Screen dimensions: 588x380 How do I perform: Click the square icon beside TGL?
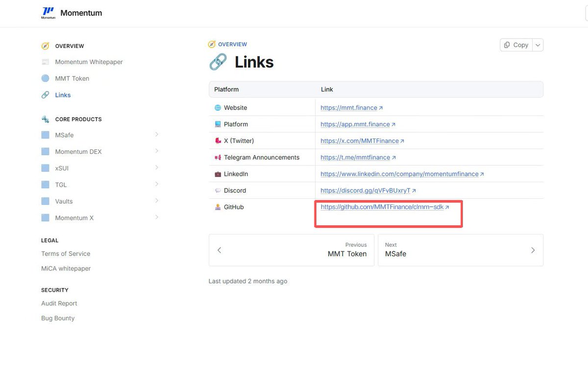45,185
